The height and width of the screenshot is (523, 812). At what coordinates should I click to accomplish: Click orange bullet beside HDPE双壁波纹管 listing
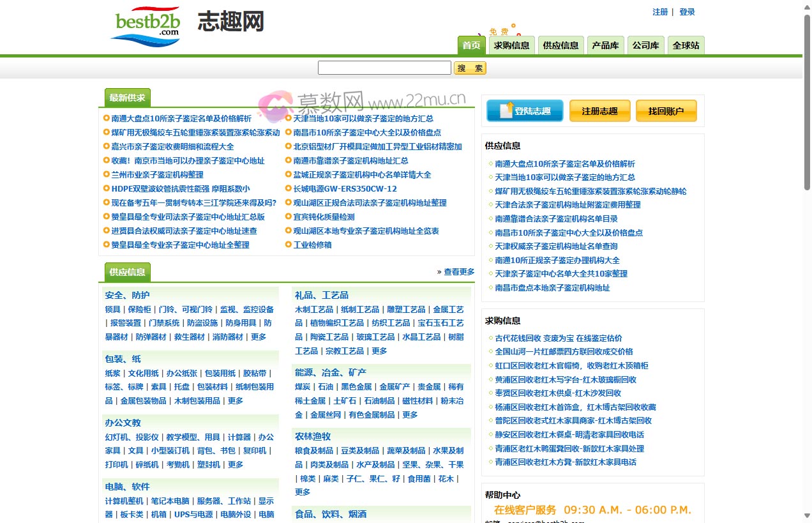[107, 188]
